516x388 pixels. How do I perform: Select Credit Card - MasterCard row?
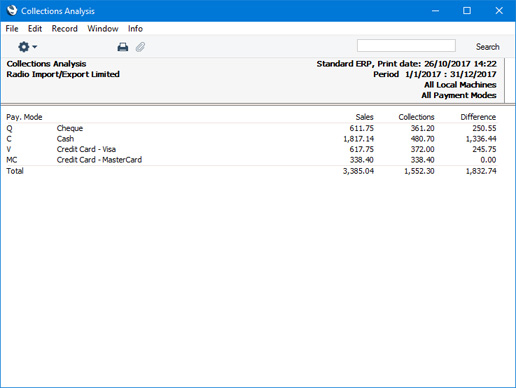[x=251, y=160]
